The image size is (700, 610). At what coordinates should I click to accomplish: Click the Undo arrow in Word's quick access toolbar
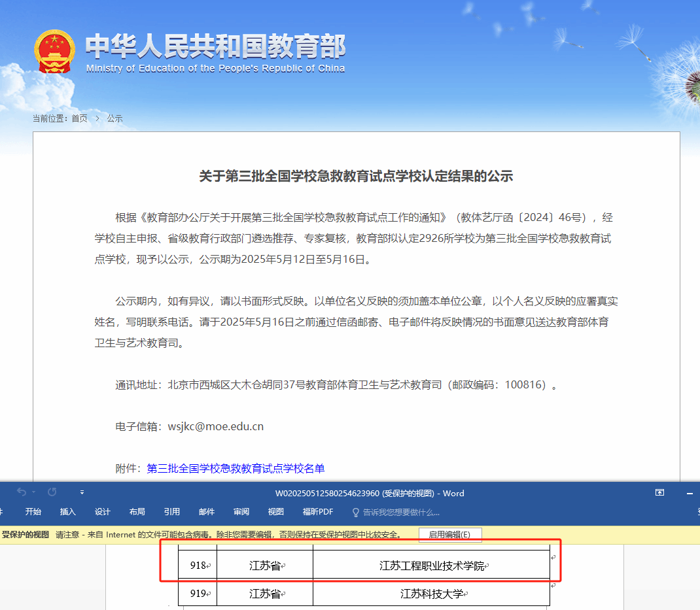pyautogui.click(x=21, y=492)
